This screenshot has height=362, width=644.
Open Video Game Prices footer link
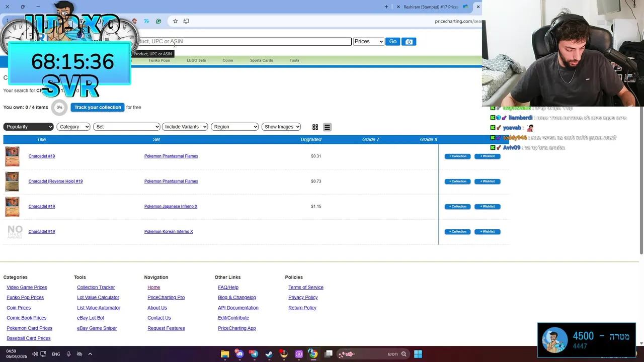click(27, 288)
